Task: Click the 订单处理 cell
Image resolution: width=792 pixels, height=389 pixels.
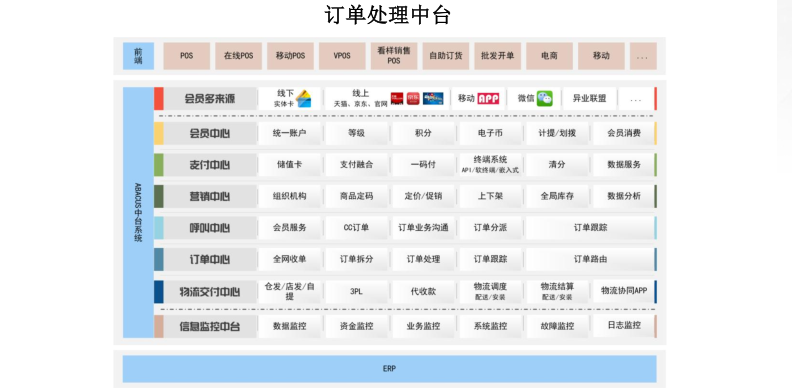Action: click(x=423, y=259)
